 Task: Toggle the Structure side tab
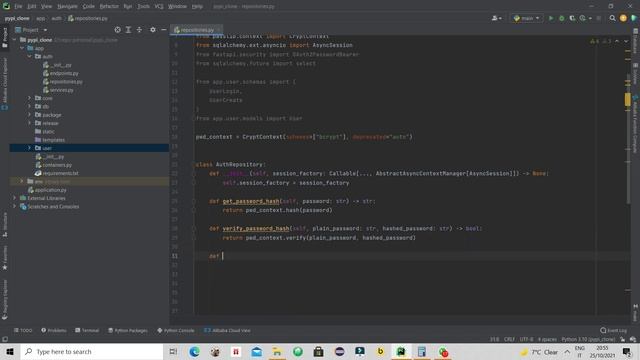(5, 224)
